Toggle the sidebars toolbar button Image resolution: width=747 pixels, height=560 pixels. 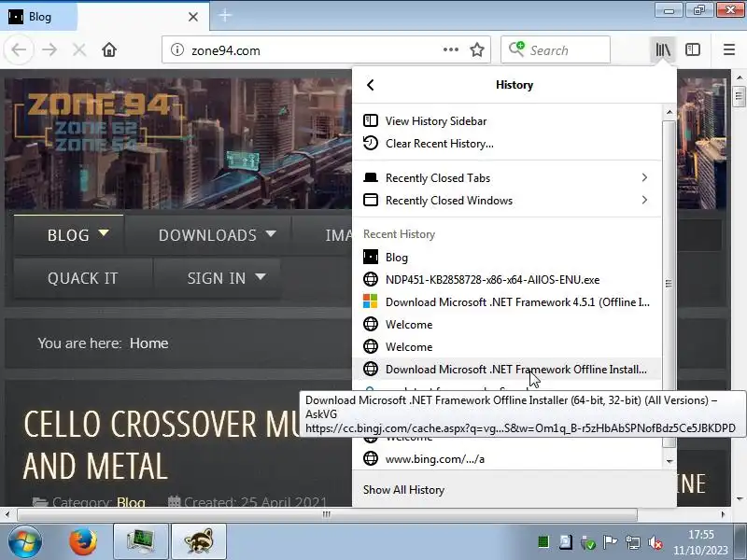tap(693, 49)
